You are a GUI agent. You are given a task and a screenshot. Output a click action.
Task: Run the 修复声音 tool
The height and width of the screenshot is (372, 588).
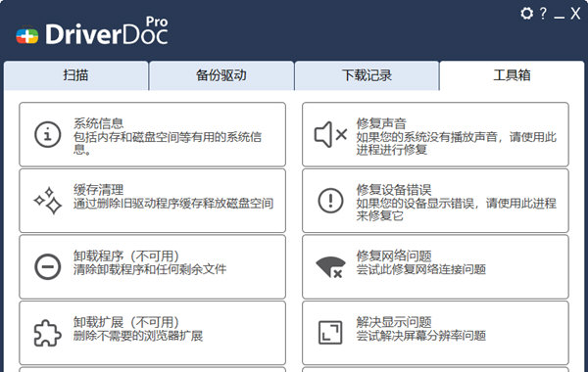435,134
